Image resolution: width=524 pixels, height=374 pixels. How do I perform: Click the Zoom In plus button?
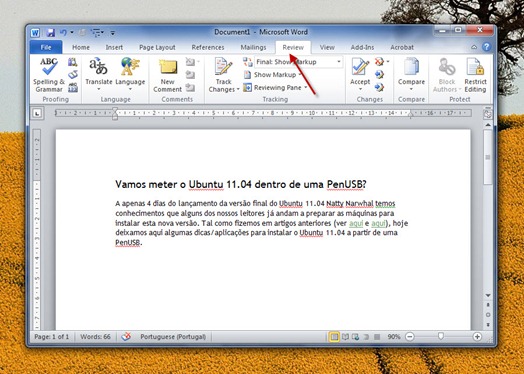click(477, 337)
